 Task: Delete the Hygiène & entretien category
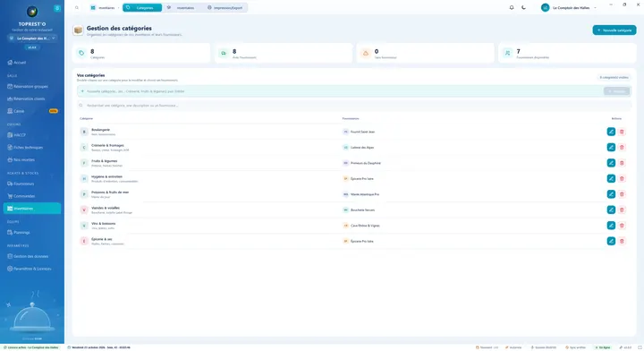coord(622,178)
